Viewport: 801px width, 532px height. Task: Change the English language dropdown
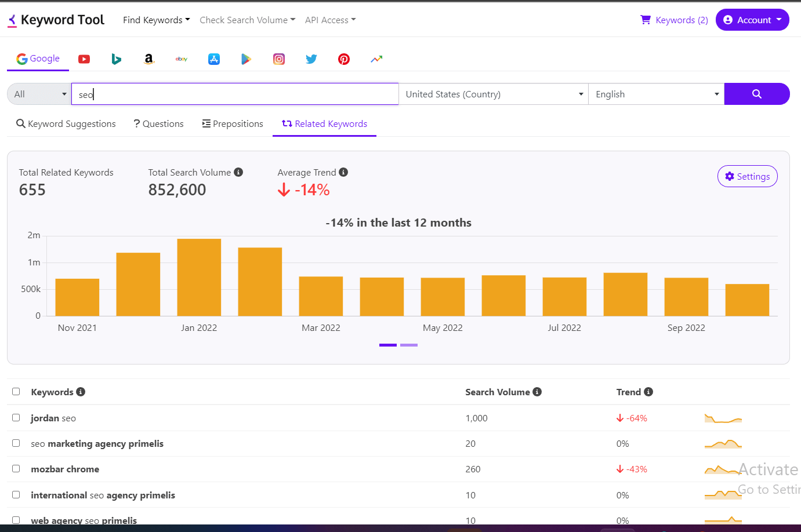tap(657, 94)
